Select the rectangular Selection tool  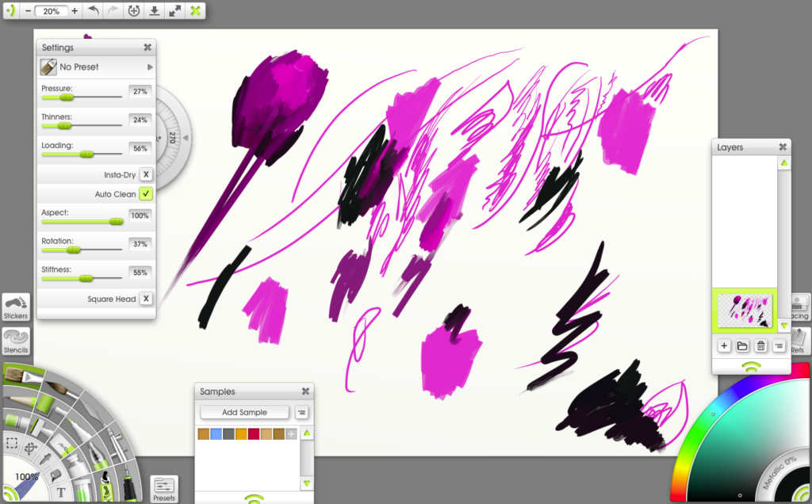click(x=13, y=443)
